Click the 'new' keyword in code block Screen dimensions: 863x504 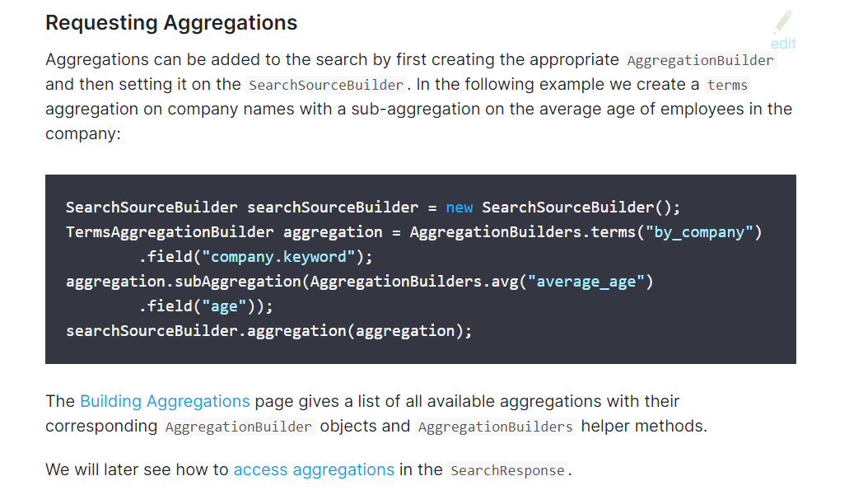click(459, 208)
